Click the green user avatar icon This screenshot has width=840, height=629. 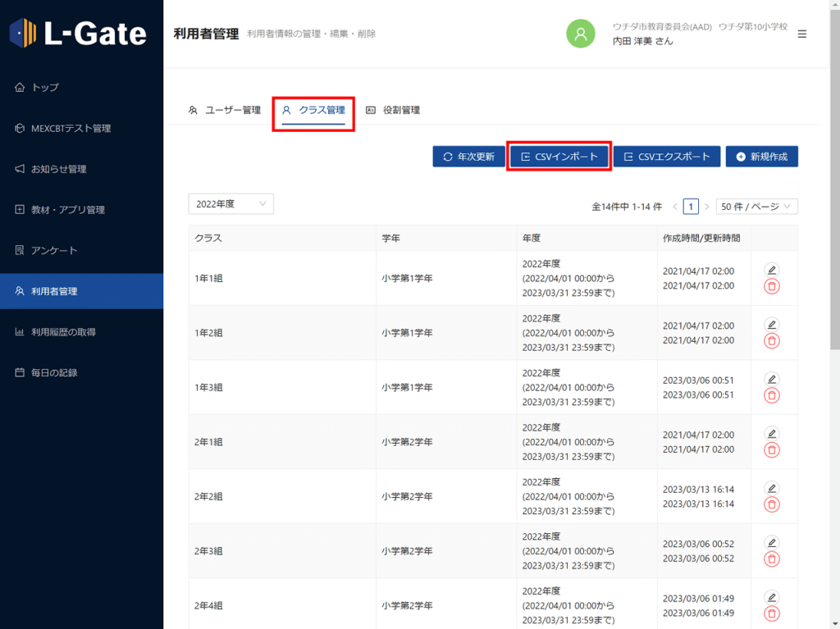click(x=581, y=34)
